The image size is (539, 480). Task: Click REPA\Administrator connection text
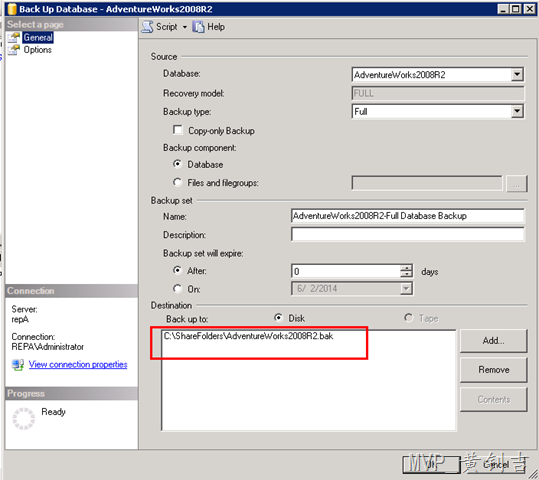(47, 347)
